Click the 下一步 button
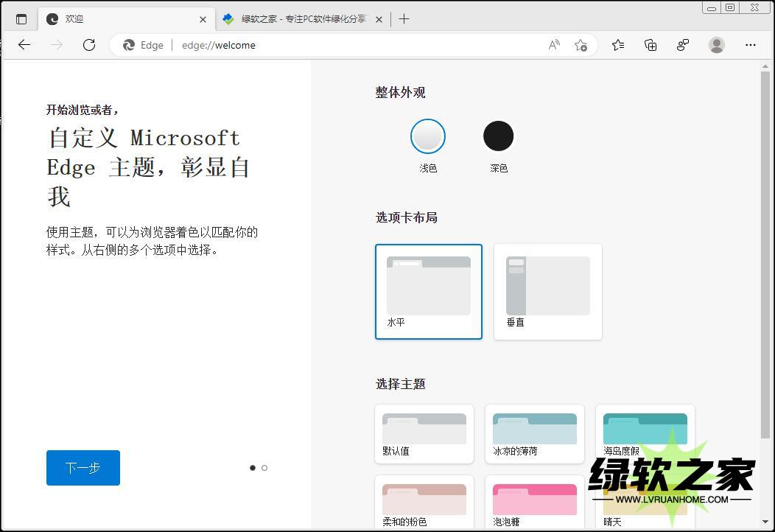 click(x=83, y=468)
